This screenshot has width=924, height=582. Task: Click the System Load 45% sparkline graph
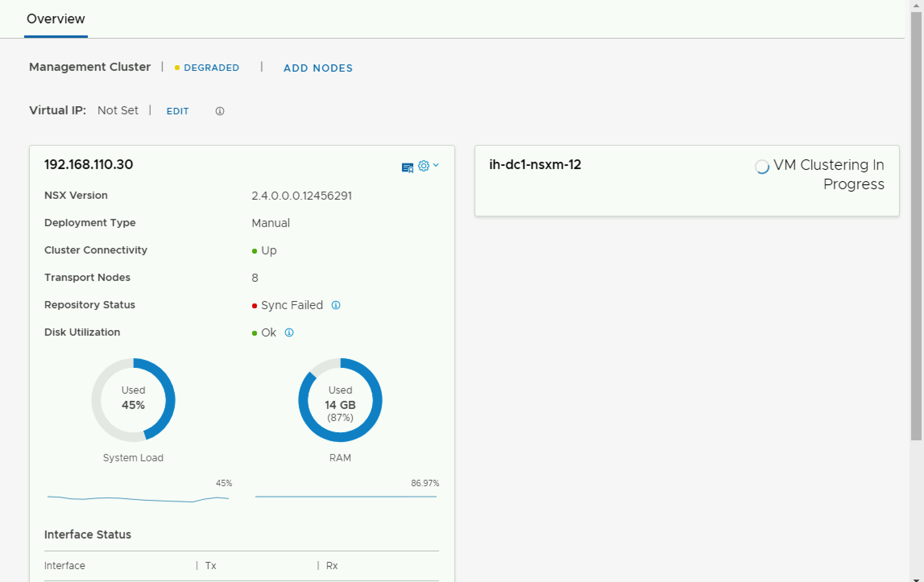point(138,499)
